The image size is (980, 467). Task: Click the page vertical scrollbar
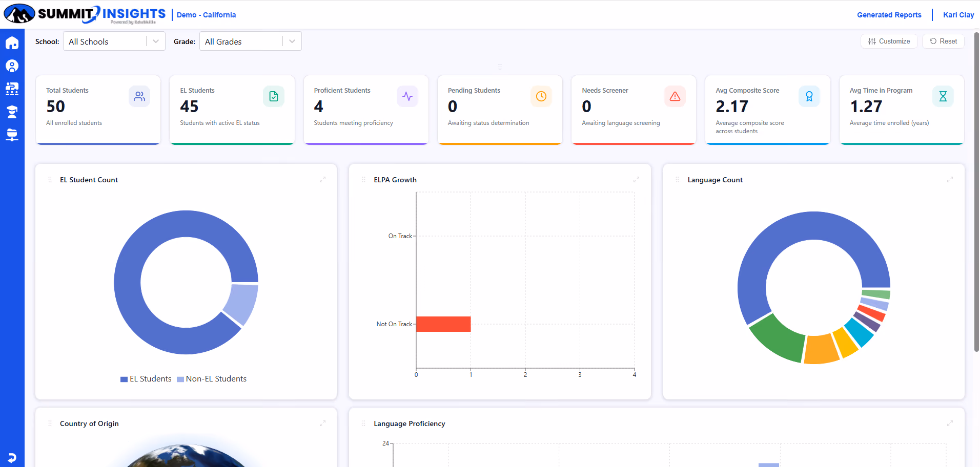tap(976, 192)
